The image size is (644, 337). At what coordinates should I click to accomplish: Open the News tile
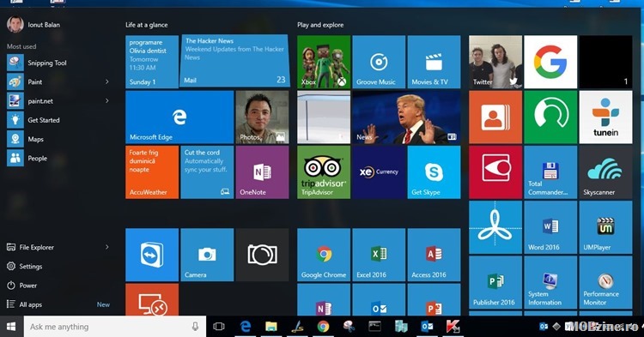406,117
